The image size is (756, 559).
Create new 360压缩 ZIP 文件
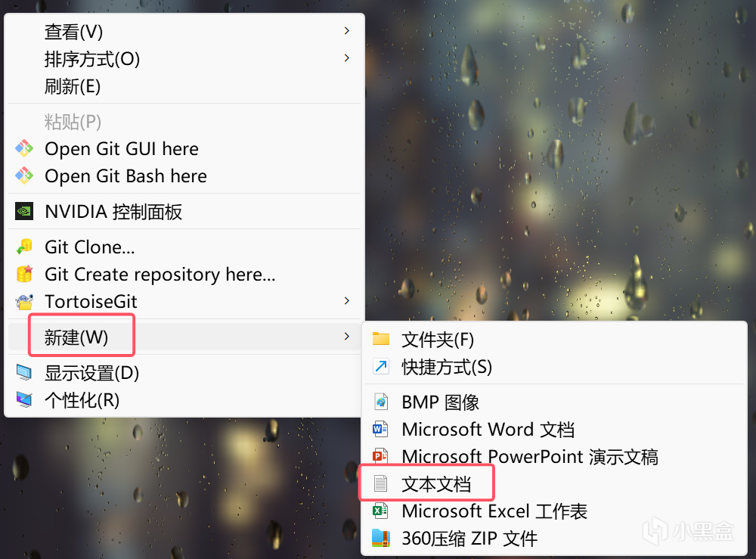[x=554, y=539]
